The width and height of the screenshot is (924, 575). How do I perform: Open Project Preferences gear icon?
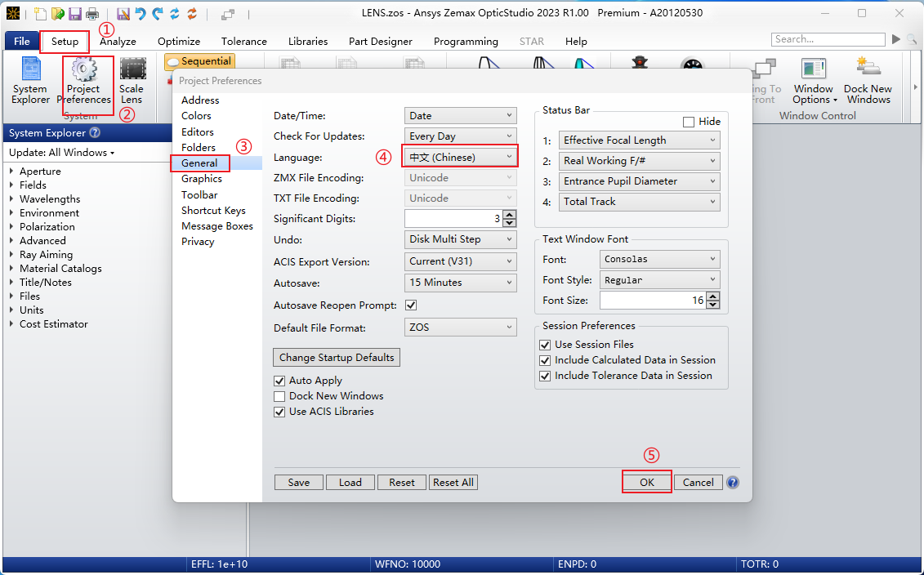click(83, 81)
